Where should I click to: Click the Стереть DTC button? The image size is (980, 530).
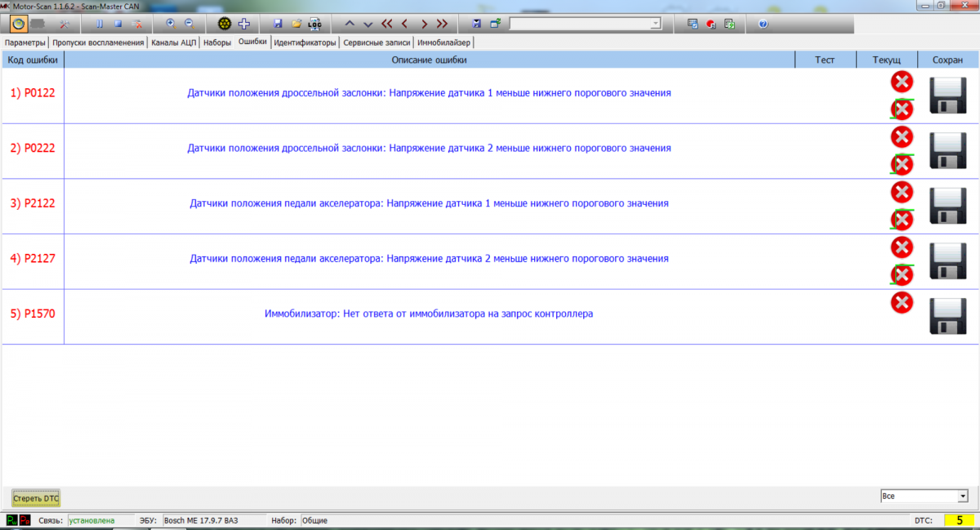point(36,498)
